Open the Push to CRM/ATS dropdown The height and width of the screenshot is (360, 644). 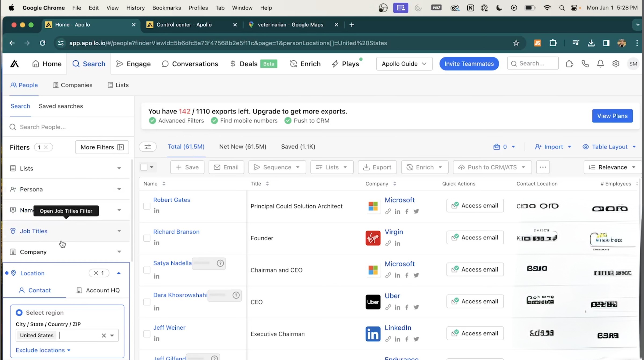[x=492, y=167]
